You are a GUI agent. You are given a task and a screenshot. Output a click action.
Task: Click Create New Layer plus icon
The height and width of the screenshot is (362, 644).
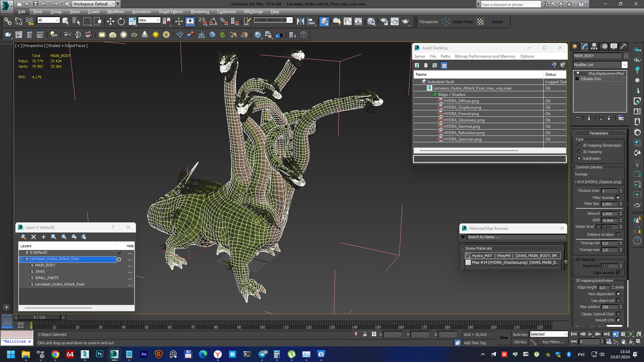[x=43, y=237]
